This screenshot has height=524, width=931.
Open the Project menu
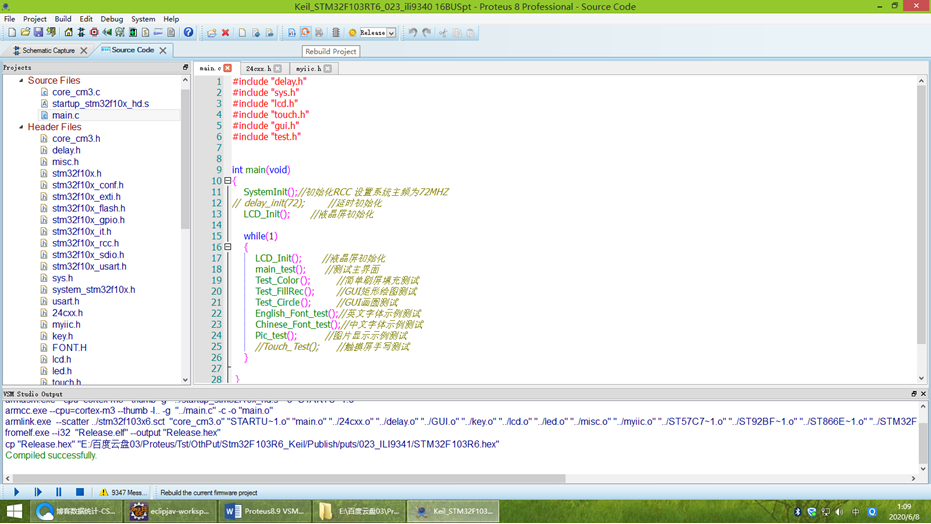[x=34, y=19]
